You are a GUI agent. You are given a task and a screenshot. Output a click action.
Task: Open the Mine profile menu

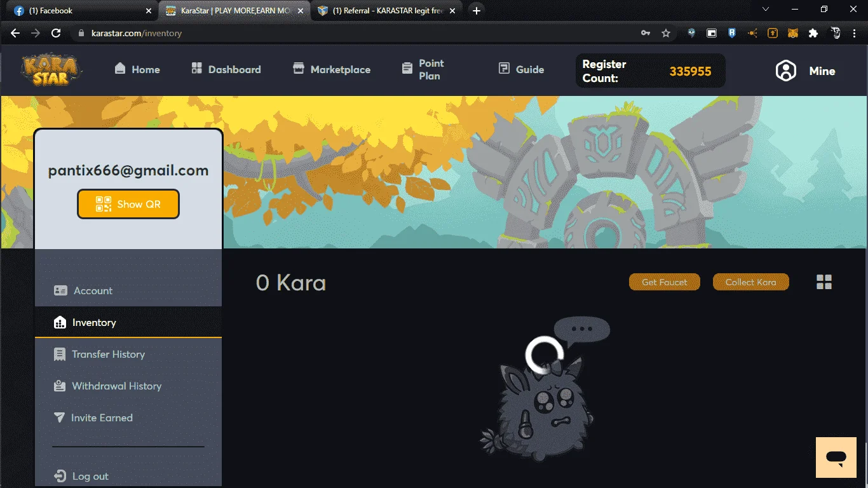point(806,71)
